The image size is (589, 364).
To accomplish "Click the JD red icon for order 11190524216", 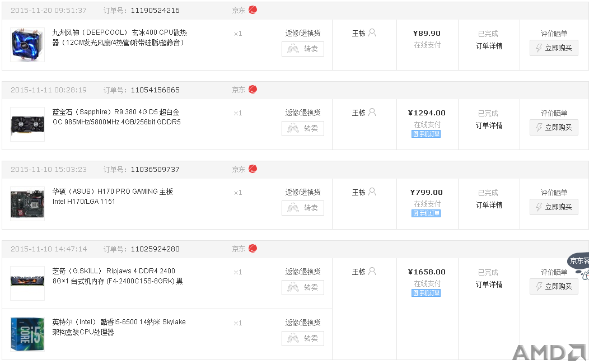I will coord(253,10).
